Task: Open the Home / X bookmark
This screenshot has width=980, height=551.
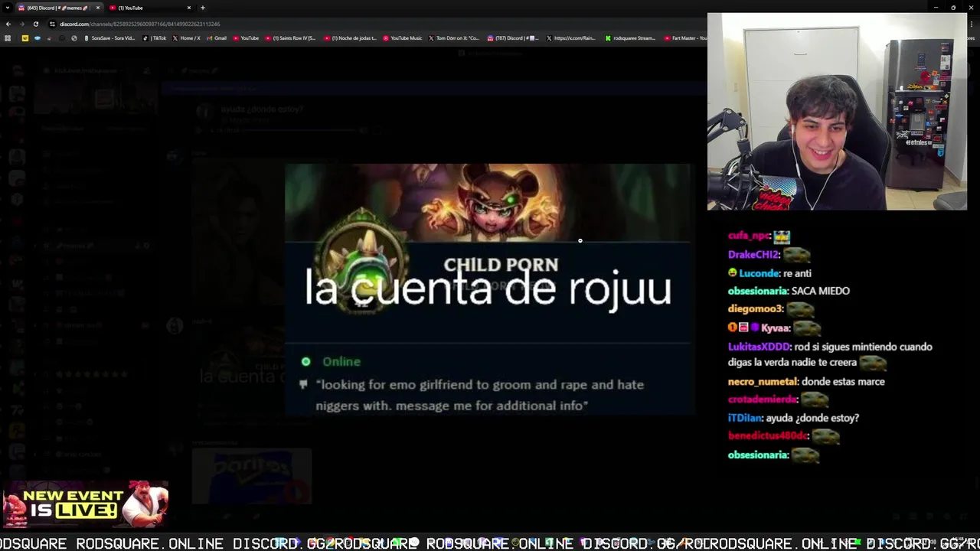Action: click(187, 38)
